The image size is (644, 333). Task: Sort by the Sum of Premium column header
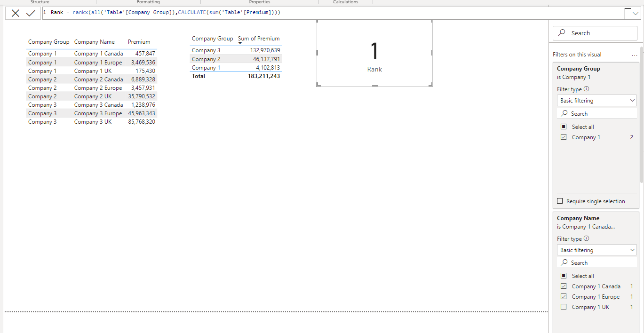[259, 39]
